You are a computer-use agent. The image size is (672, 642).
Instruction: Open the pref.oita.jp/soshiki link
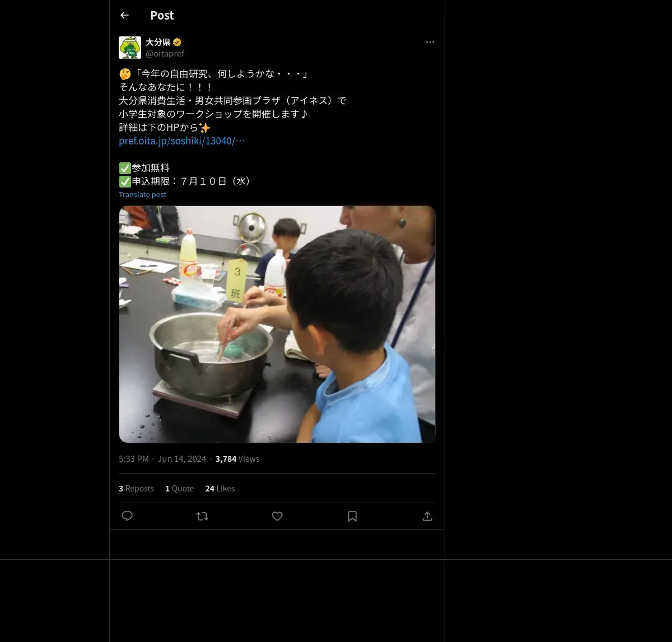coord(181,140)
